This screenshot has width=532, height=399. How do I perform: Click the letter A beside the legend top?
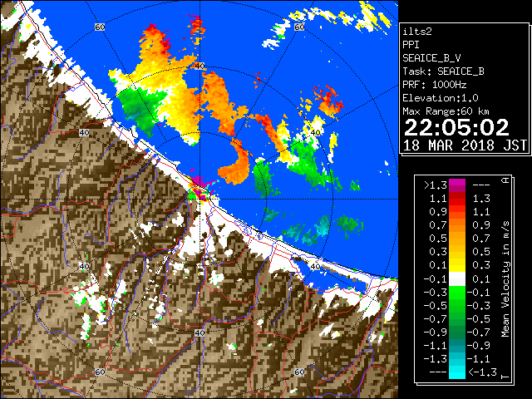(x=506, y=180)
